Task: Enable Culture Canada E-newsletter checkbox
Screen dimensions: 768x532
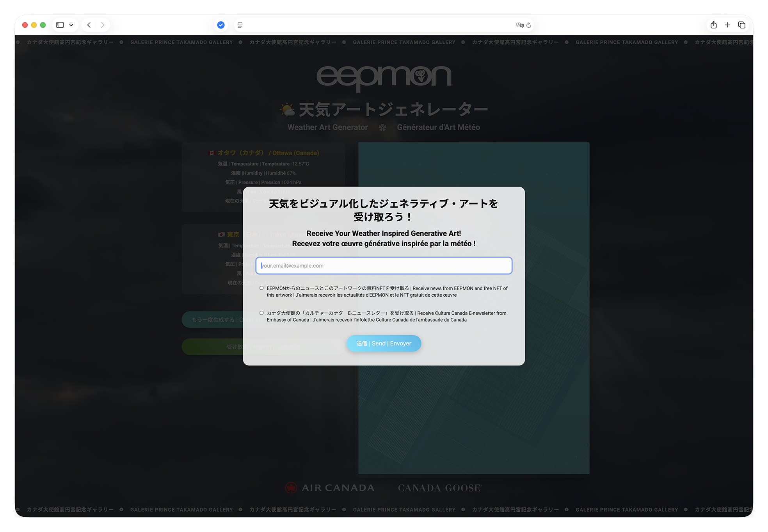Action: (261, 313)
